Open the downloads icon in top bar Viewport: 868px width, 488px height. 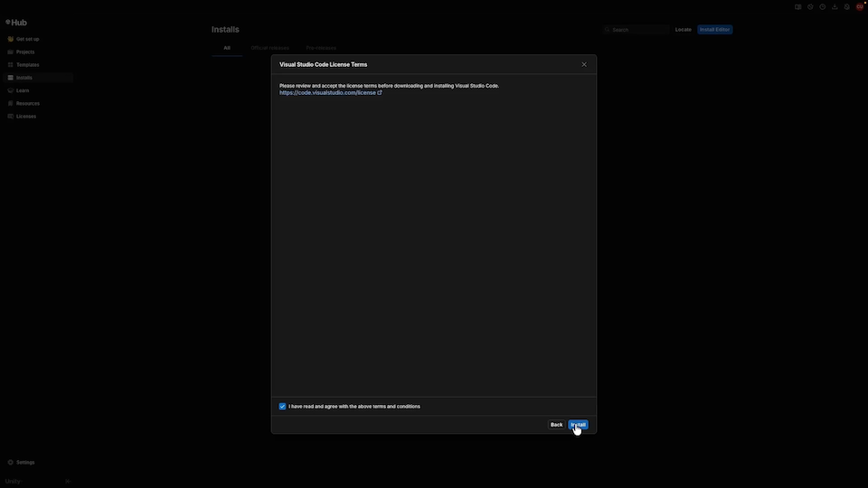(835, 7)
